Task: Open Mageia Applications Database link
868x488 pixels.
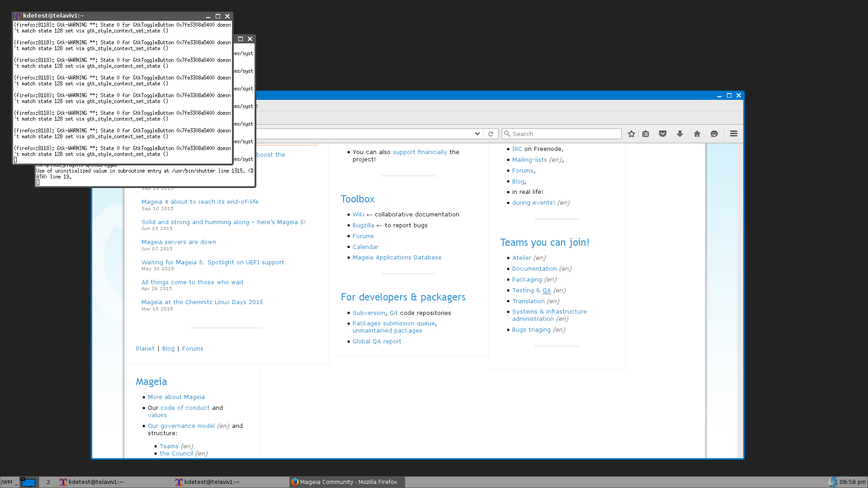Action: (397, 257)
